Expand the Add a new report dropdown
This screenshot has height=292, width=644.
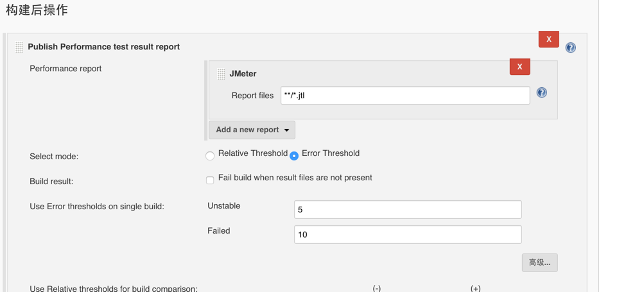click(252, 130)
